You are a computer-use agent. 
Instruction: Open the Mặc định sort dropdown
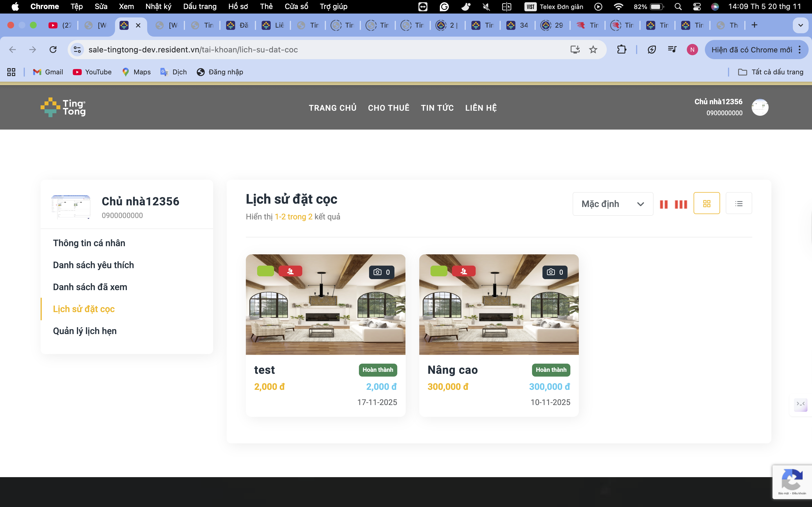(x=612, y=204)
